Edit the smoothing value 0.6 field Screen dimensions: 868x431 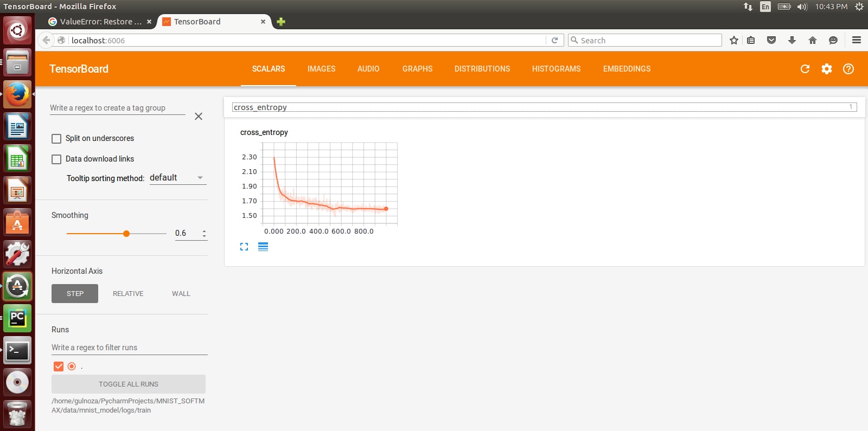coord(187,234)
